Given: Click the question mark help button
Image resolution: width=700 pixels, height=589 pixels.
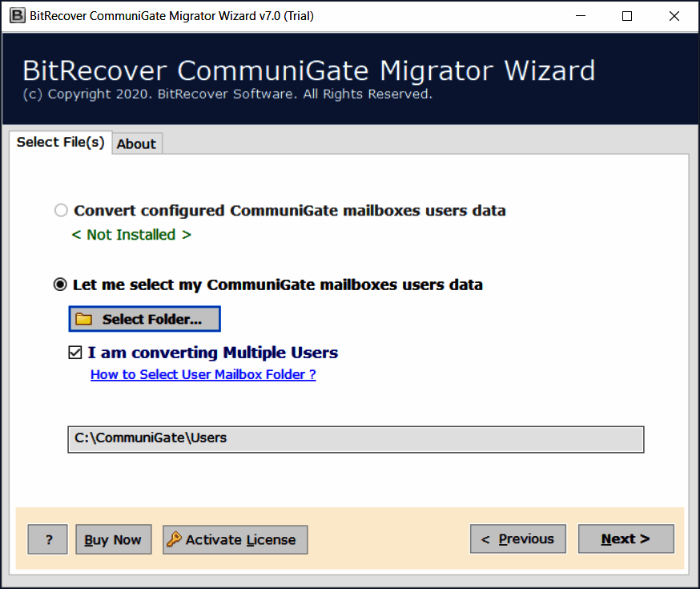Looking at the screenshot, I should (x=48, y=539).
